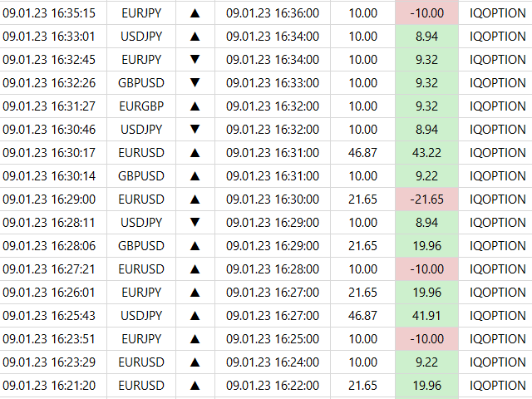This screenshot has width=532, height=399.
Task: Click the down arrow in the 16:32:26 GBPUSD row
Action: (x=195, y=83)
